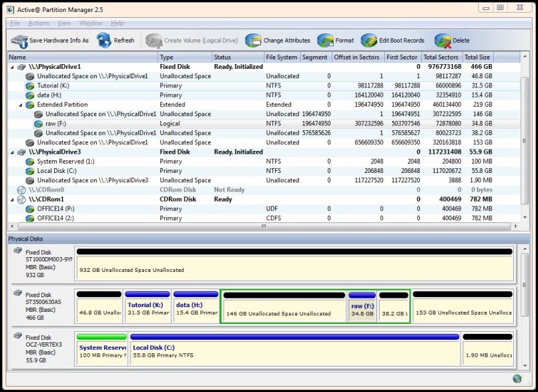Click the Extended Partition row icon
The height and width of the screenshot is (392, 538).
30,105
